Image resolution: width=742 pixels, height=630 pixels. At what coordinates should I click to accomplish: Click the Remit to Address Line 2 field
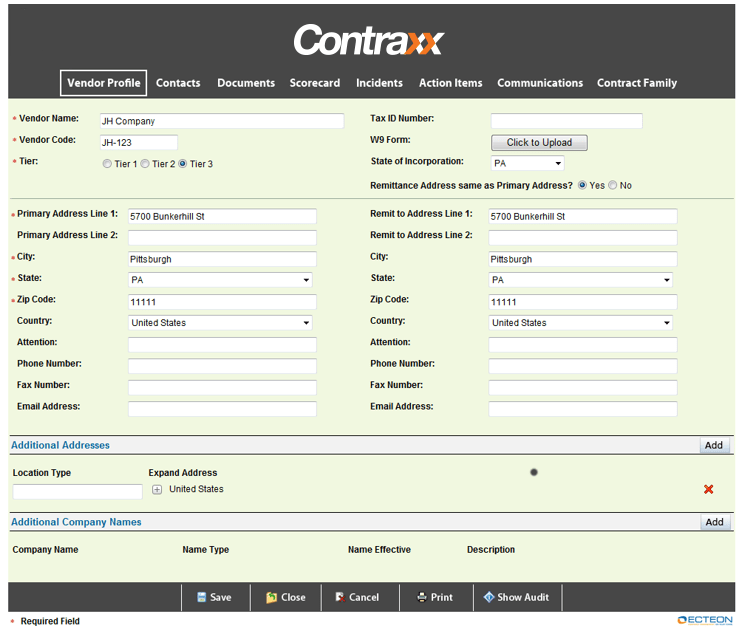tap(583, 238)
